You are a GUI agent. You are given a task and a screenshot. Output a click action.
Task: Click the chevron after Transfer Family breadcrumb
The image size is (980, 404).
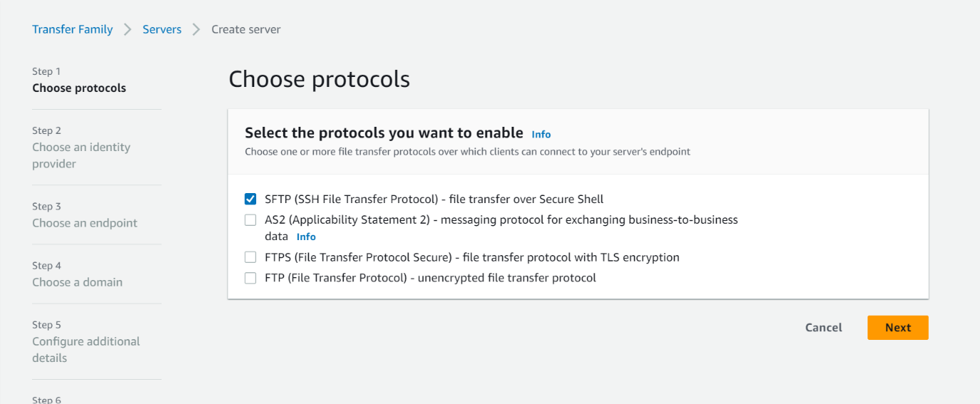pos(128,29)
